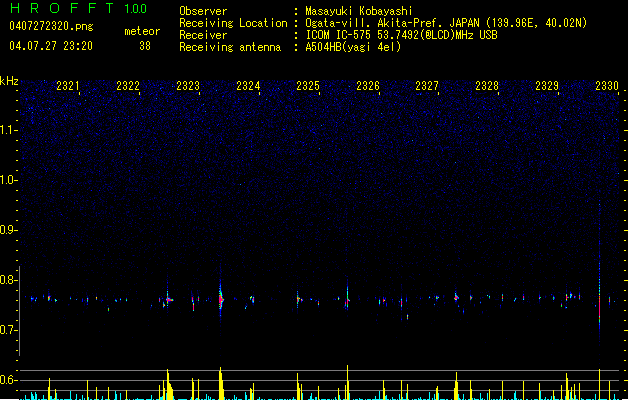Click the date stamp 04.07.27 23:20
This screenshot has width=629, height=400.
(x=51, y=46)
